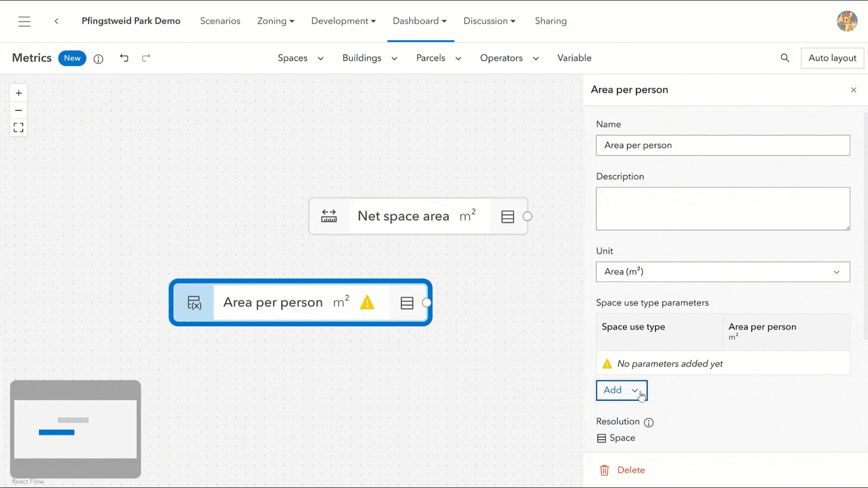This screenshot has height=488, width=868.
Task: Open the Buildings dropdown
Action: pos(370,58)
